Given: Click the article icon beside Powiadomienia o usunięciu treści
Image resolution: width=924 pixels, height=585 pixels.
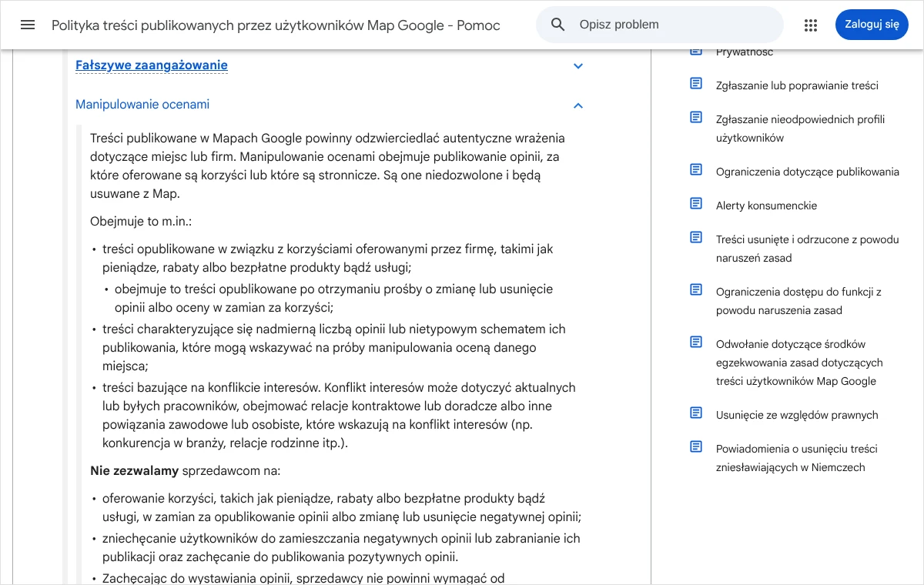Looking at the screenshot, I should pos(696,446).
